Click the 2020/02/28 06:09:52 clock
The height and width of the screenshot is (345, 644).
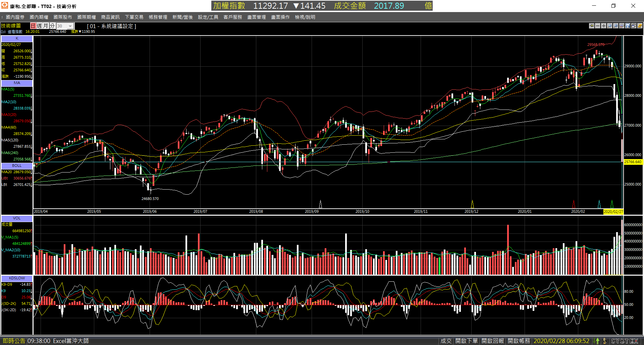(x=561, y=341)
